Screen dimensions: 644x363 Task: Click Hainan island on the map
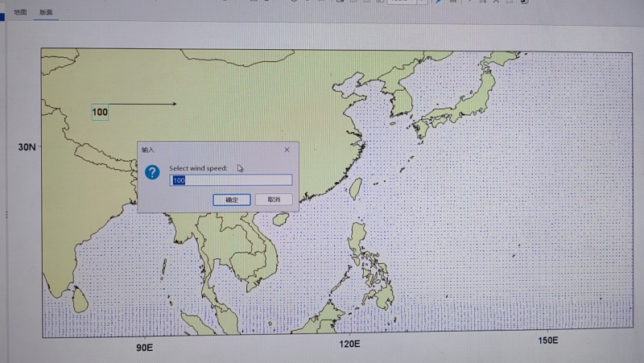(x=280, y=219)
